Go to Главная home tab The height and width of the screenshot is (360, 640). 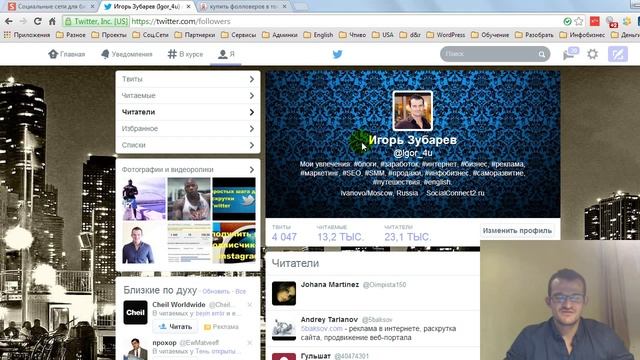click(x=67, y=54)
